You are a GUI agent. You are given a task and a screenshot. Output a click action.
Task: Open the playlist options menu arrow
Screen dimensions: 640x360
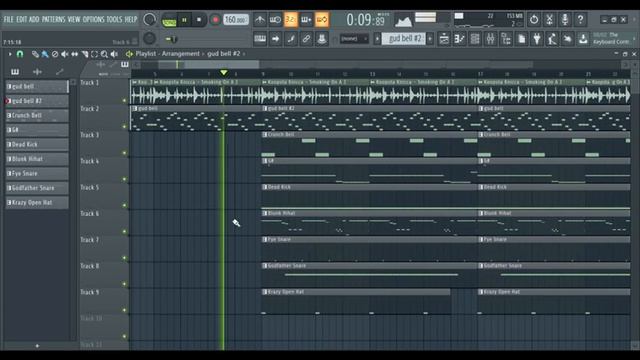[10, 54]
